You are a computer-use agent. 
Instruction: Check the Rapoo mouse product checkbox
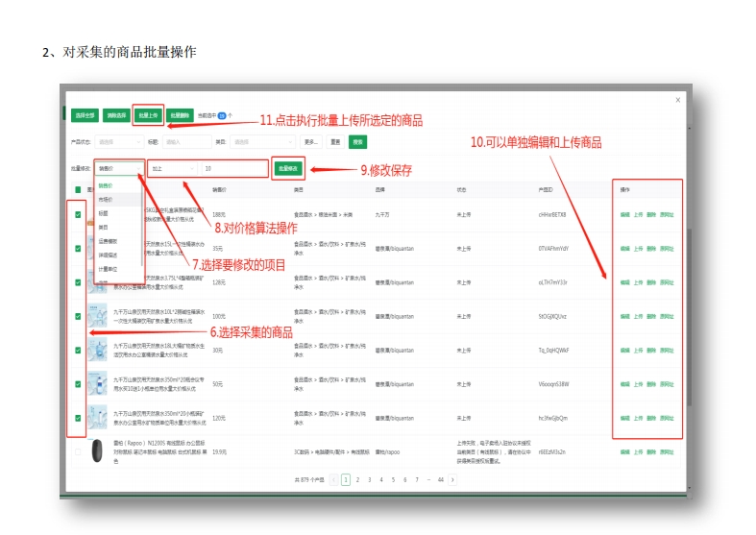point(78,451)
